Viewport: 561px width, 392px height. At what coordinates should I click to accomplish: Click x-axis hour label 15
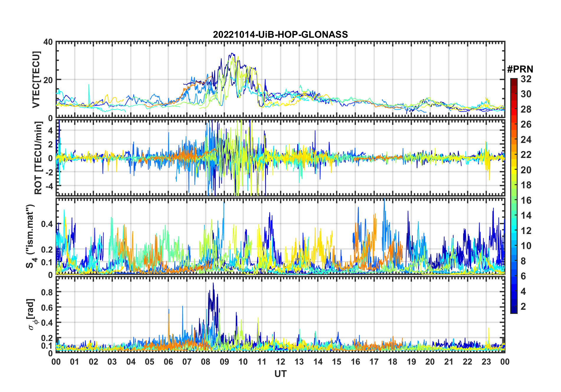tap(337, 362)
